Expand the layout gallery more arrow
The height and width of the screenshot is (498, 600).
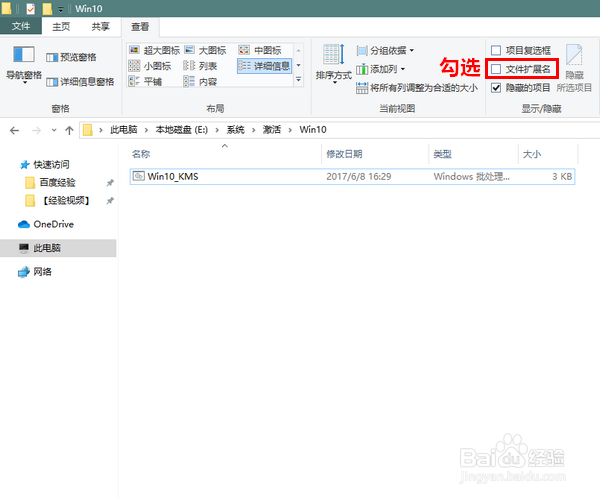(x=298, y=80)
